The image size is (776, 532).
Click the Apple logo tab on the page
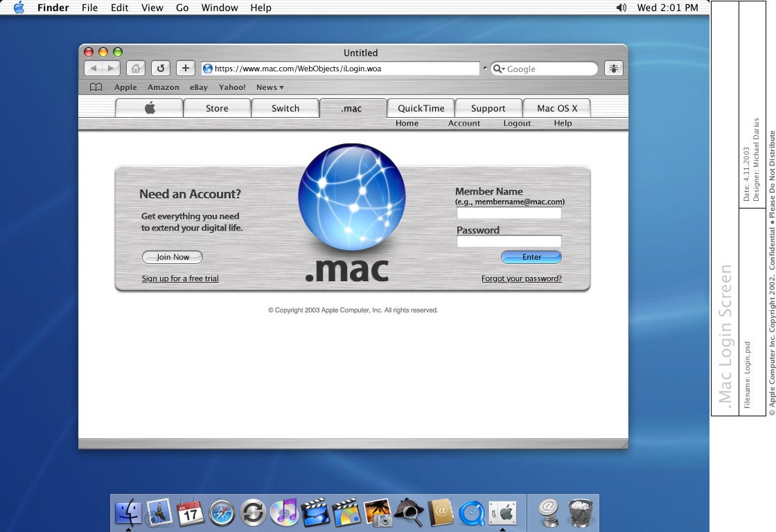click(150, 108)
